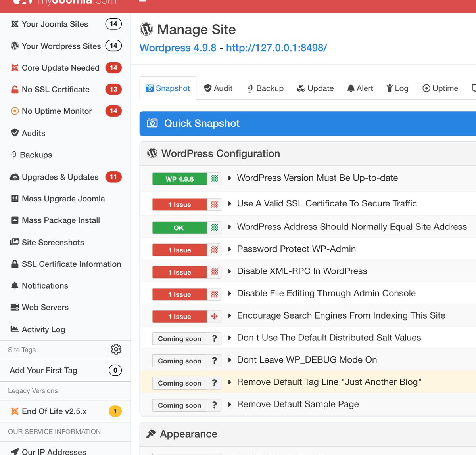This screenshot has width=476, height=455.
Task: Click the camera icon in Quick Snapshot banner
Action: point(152,123)
